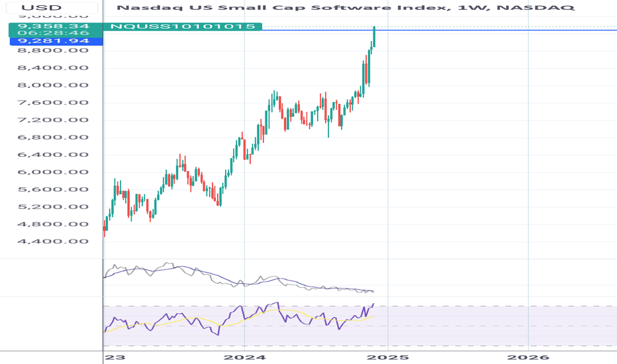This screenshot has height=364, width=617.
Task: Click the 8,400.00 price axis label
Action: coord(53,68)
